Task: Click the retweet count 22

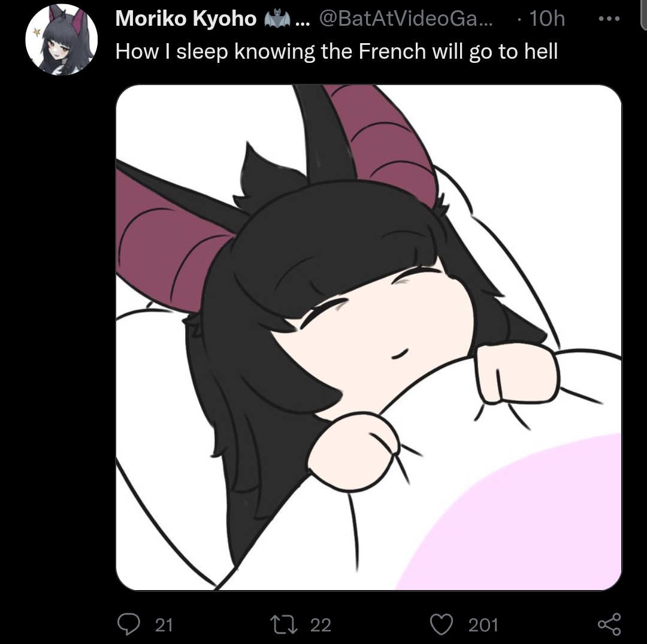Action: click(321, 625)
